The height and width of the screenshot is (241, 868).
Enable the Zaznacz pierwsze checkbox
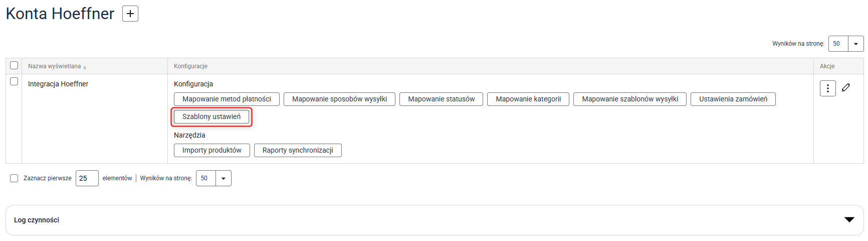click(x=14, y=178)
